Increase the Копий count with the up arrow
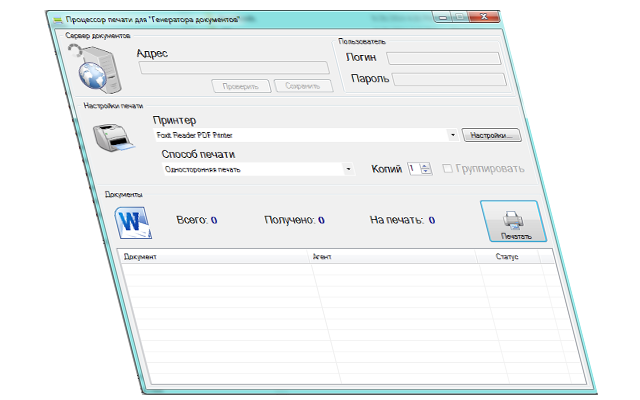Viewport: 640px width, 400px height. [425, 166]
